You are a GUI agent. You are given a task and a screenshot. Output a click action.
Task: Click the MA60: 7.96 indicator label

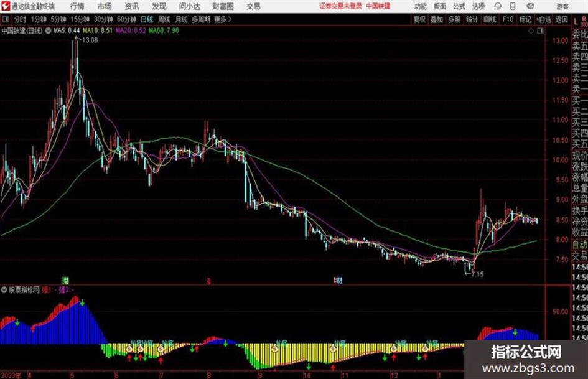pos(164,30)
